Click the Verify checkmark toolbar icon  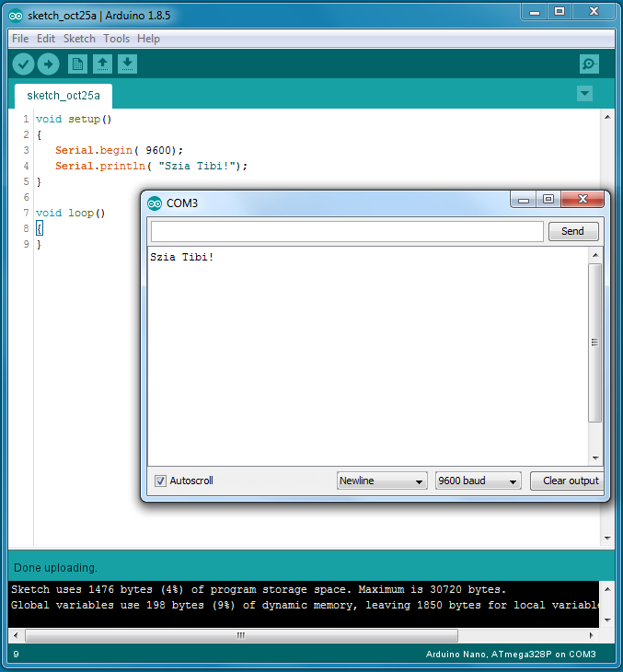(x=23, y=64)
